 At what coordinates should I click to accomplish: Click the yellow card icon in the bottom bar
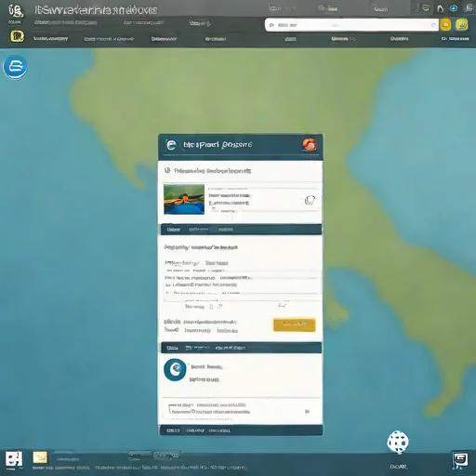pyautogui.click(x=40, y=457)
